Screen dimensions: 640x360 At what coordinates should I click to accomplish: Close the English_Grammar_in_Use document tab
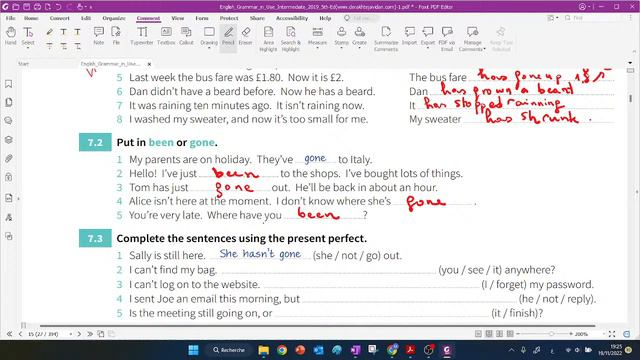(x=149, y=64)
